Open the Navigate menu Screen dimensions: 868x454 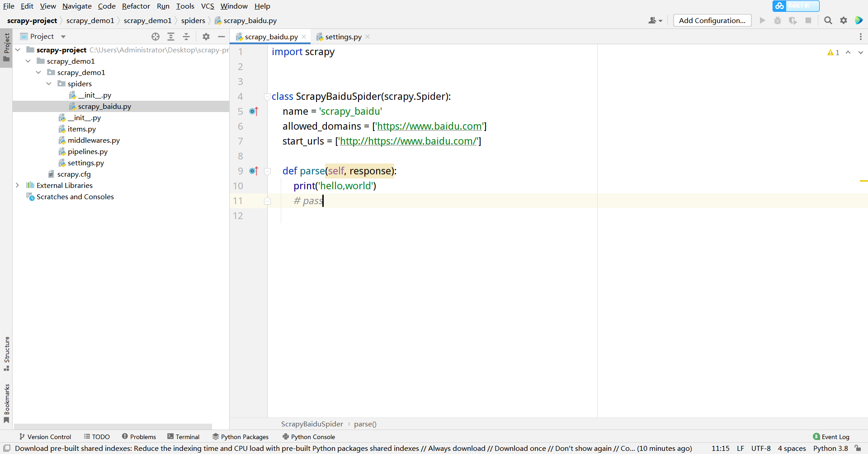(x=77, y=6)
